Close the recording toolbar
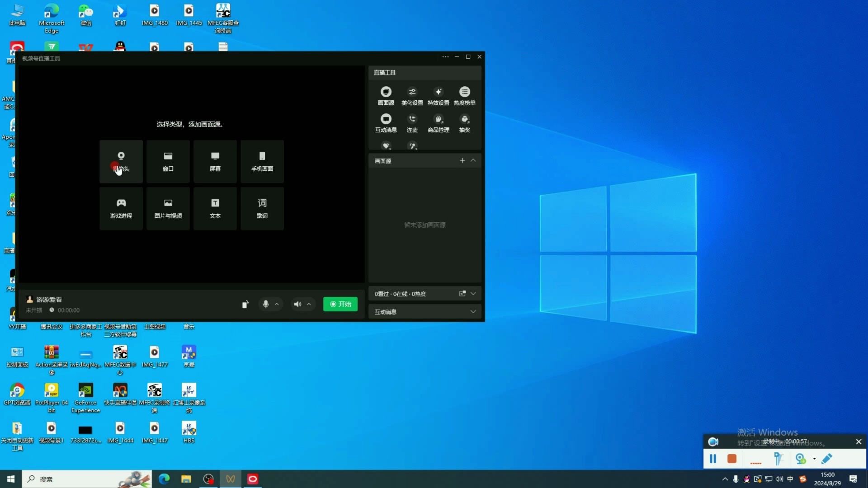Image resolution: width=868 pixels, height=488 pixels. [x=859, y=442]
